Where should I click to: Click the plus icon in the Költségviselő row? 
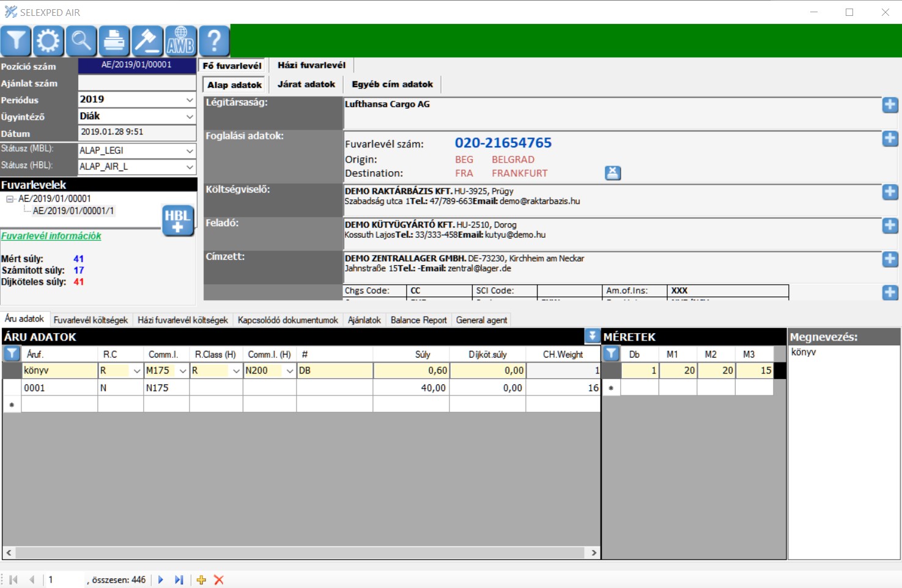(x=890, y=192)
